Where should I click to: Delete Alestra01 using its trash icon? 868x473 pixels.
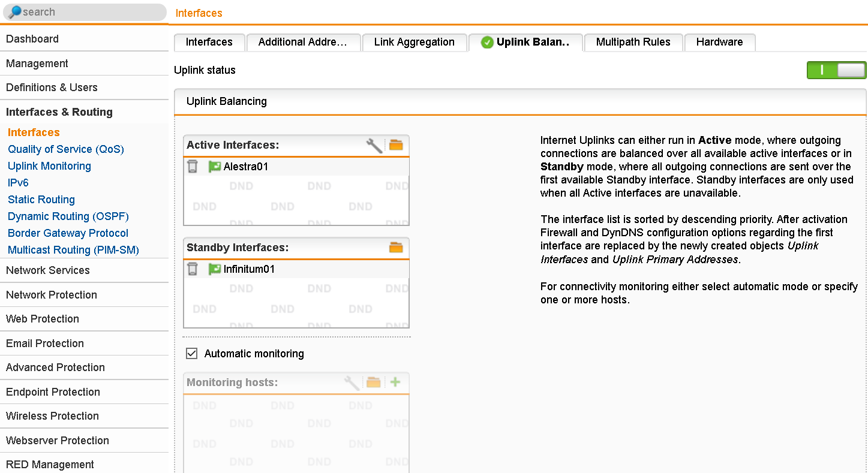pyautogui.click(x=193, y=167)
